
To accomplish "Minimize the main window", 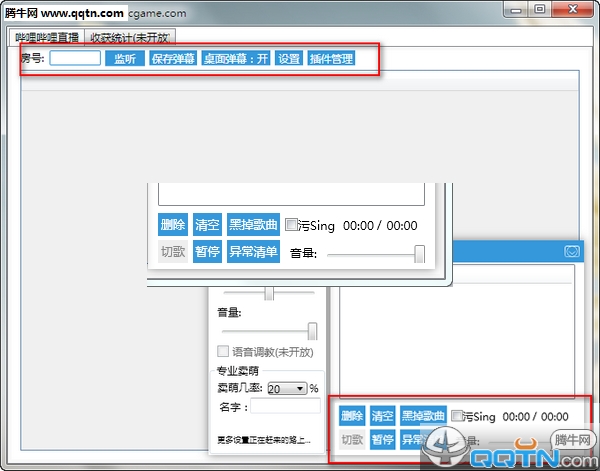I will pos(515,10).
